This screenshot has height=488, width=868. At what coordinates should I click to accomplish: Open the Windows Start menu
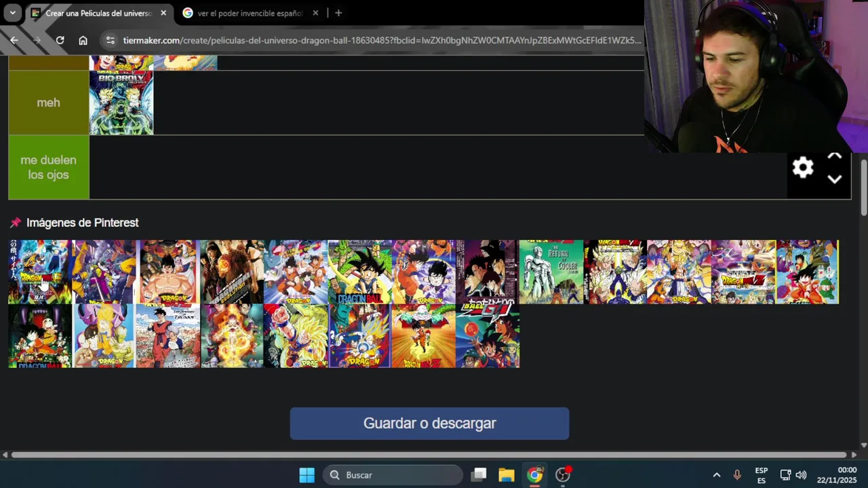[307, 475]
